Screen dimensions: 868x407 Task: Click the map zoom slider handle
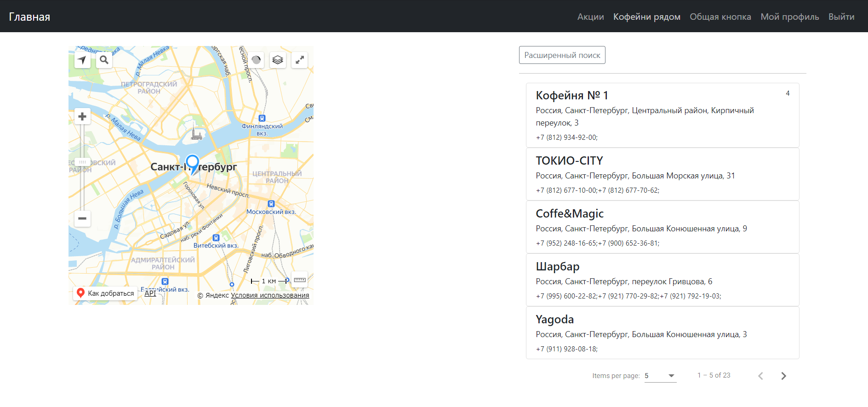(82, 162)
